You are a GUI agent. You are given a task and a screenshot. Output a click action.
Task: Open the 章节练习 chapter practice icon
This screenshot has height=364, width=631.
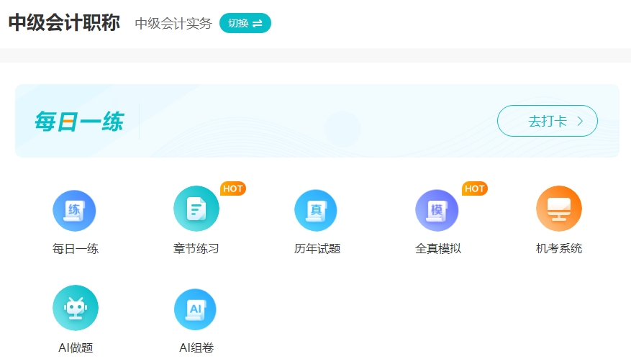click(x=196, y=209)
